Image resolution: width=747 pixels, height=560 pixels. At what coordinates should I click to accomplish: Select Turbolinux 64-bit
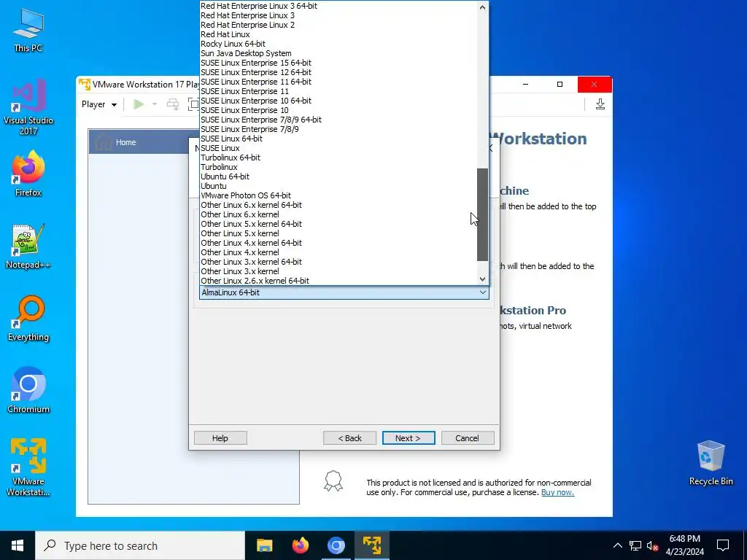click(x=338, y=157)
